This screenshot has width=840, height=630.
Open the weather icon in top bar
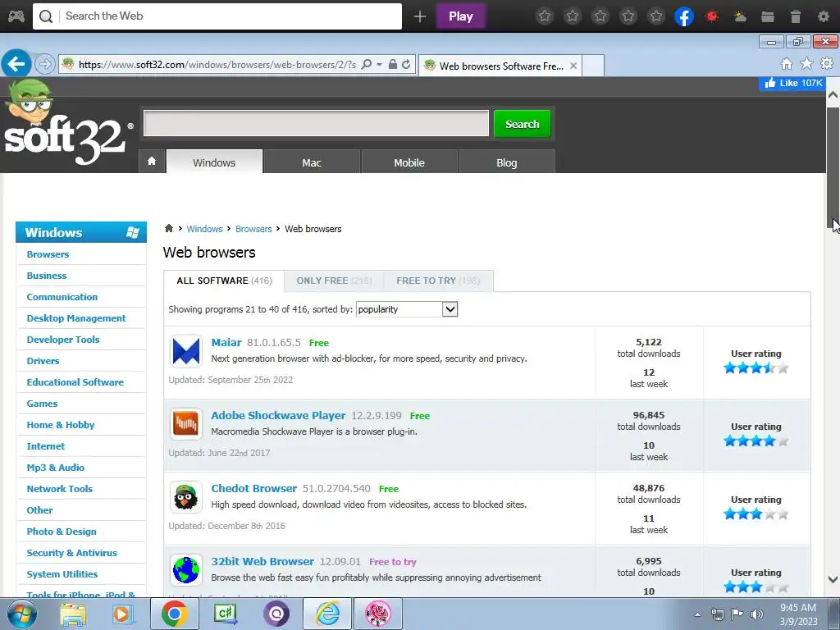[740, 16]
